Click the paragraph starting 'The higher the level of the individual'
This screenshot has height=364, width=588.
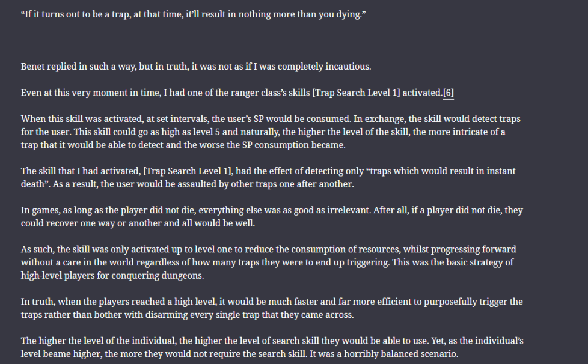(272, 347)
